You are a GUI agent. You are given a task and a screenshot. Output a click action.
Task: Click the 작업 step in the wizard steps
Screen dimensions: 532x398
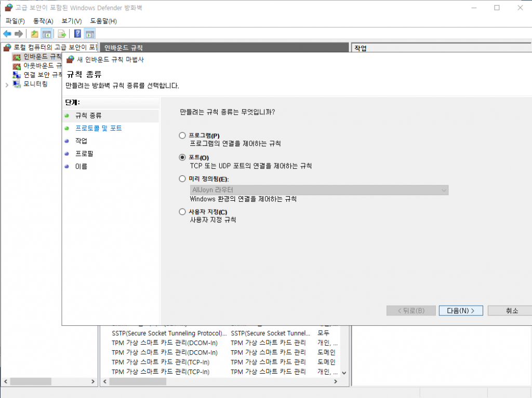81,141
